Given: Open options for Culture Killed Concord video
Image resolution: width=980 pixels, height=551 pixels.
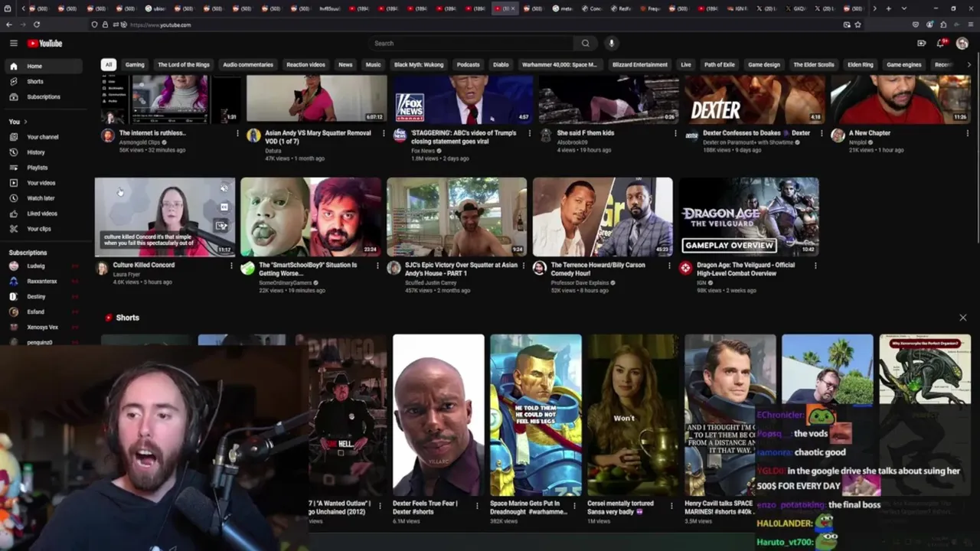Looking at the screenshot, I should [x=231, y=266].
